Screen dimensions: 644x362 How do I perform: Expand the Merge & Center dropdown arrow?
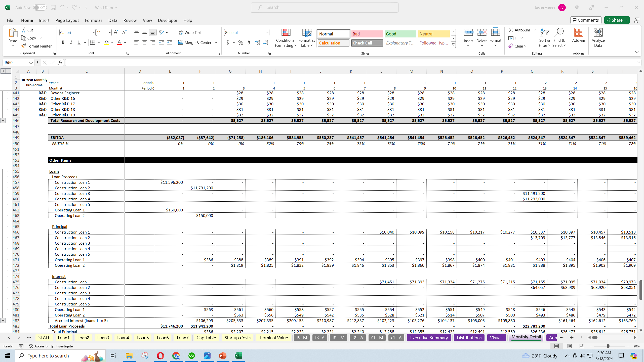[216, 42]
